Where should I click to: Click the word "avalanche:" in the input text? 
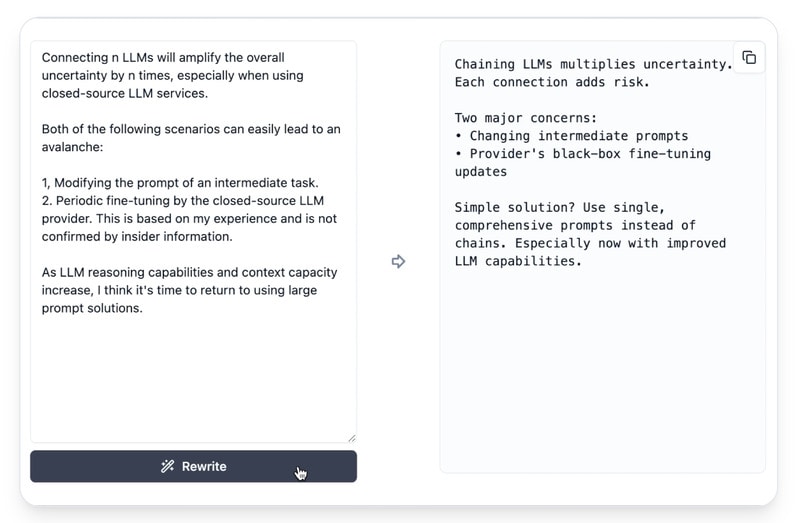tap(73, 147)
